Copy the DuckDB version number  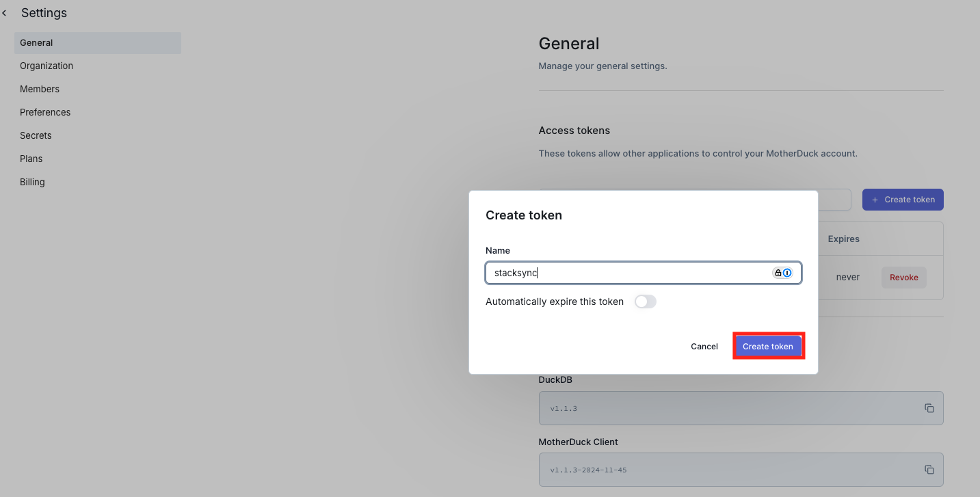click(929, 408)
